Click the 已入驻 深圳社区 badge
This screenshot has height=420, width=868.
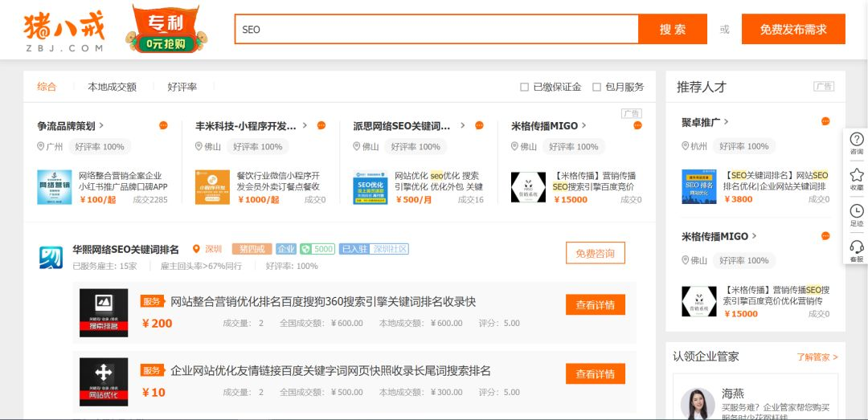pos(375,249)
